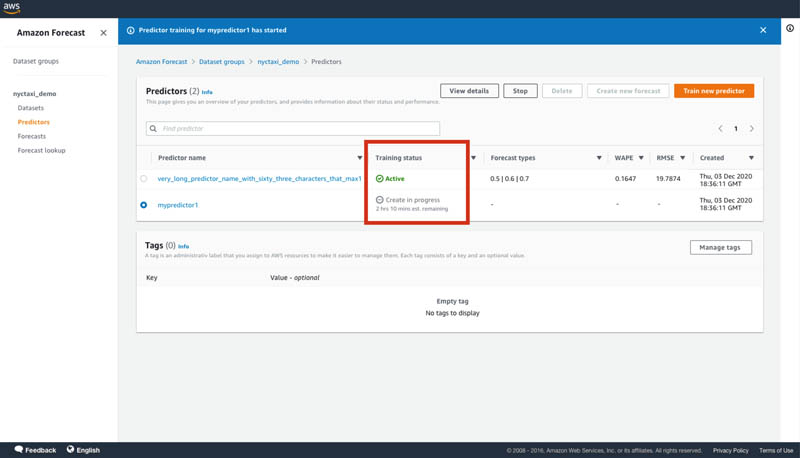Screen dimensions: 800x458
Task: Click the AWS logo in top bar
Action: tap(12, 8)
